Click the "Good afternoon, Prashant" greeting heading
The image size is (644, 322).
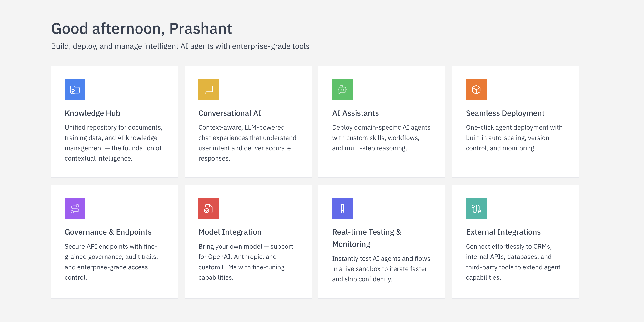click(x=141, y=28)
